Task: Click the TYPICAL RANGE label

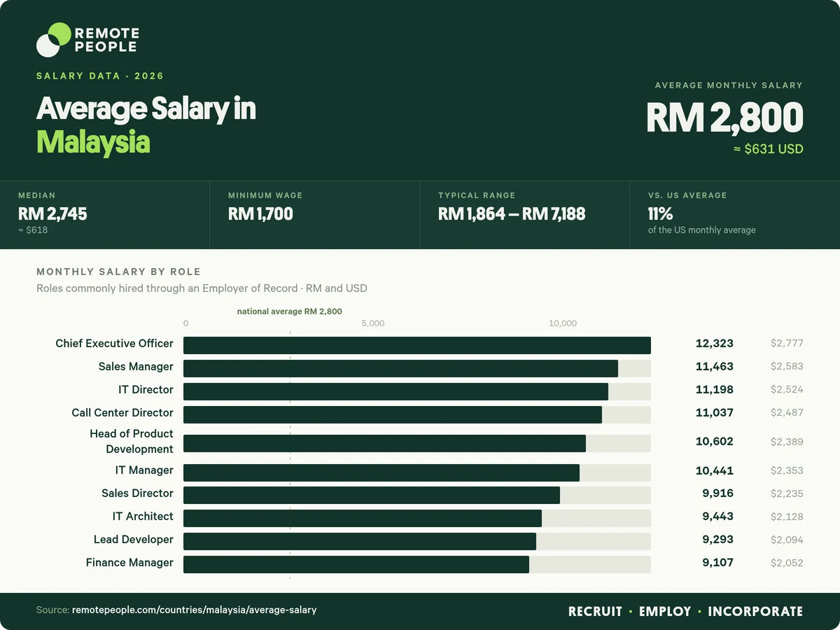Action: [x=477, y=195]
